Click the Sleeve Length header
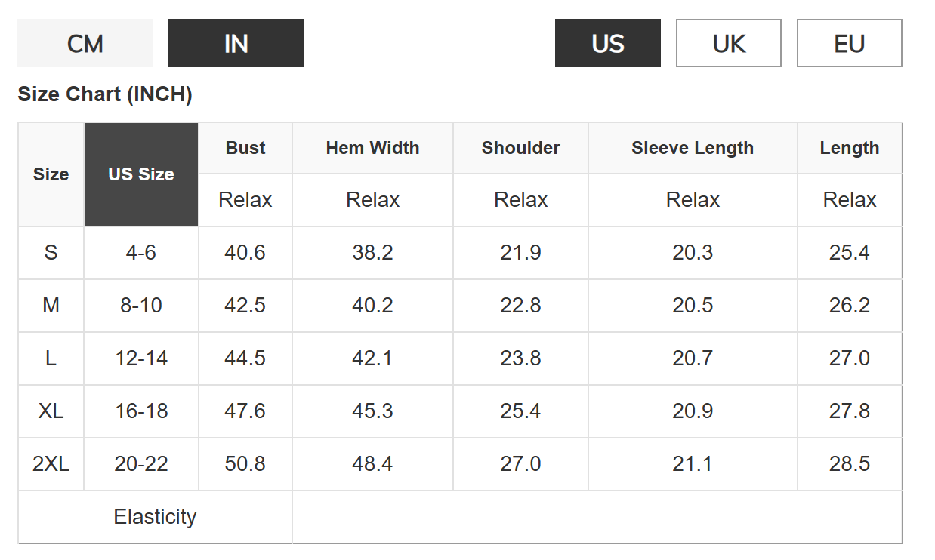 [x=693, y=148]
